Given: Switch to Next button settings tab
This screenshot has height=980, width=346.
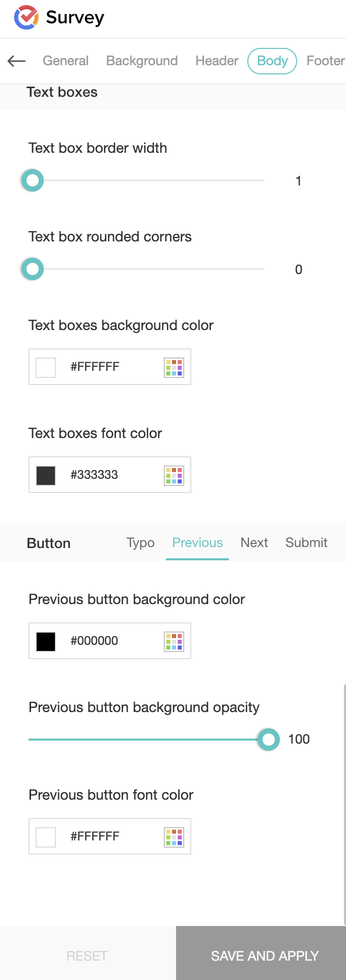Looking at the screenshot, I should 254,543.
